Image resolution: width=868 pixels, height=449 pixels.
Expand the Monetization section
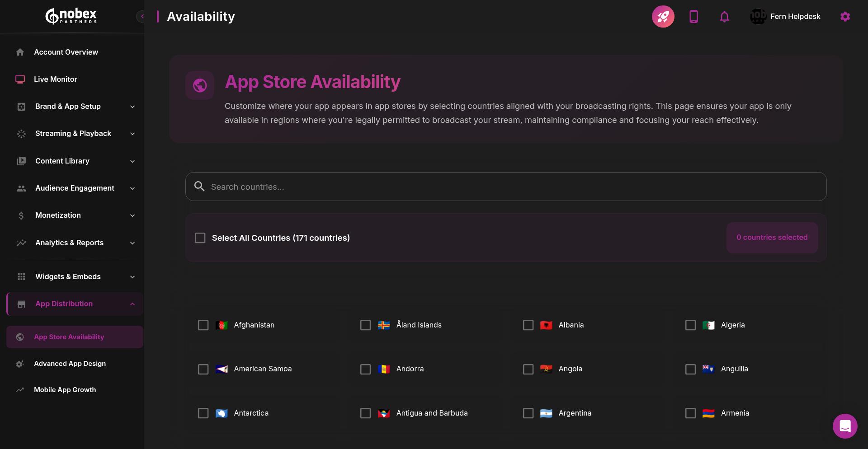57,215
